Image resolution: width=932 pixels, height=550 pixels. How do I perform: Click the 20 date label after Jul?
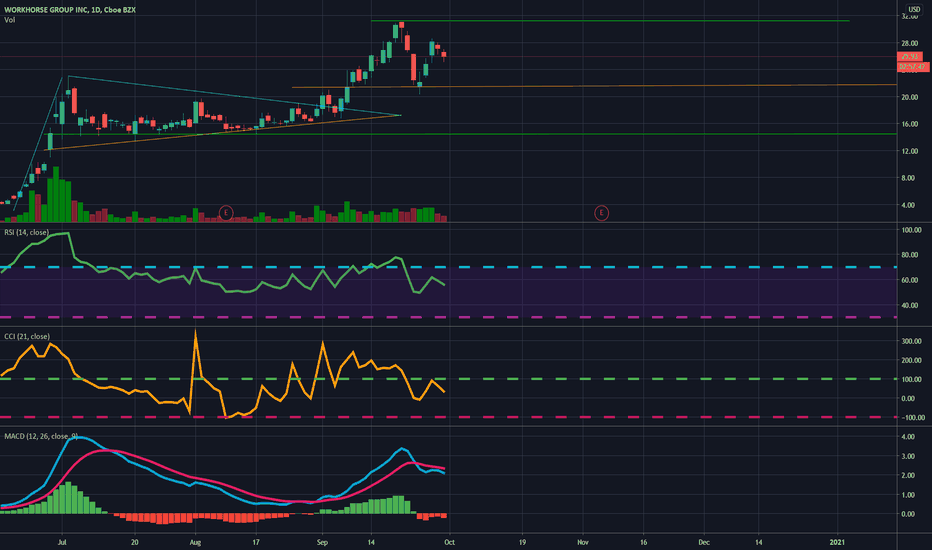pyautogui.click(x=134, y=542)
